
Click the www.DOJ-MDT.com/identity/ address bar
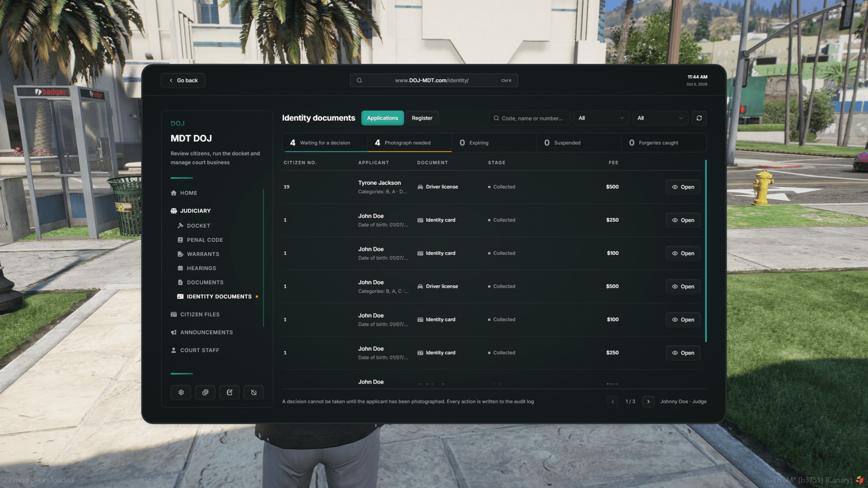pyautogui.click(x=434, y=80)
